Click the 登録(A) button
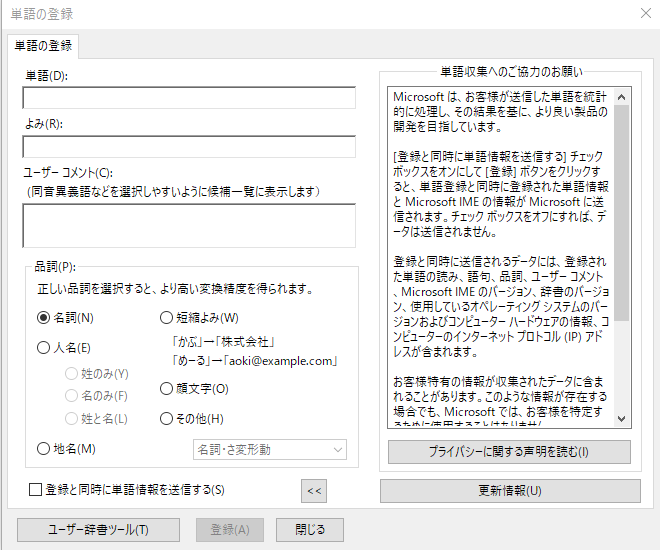 click(230, 529)
